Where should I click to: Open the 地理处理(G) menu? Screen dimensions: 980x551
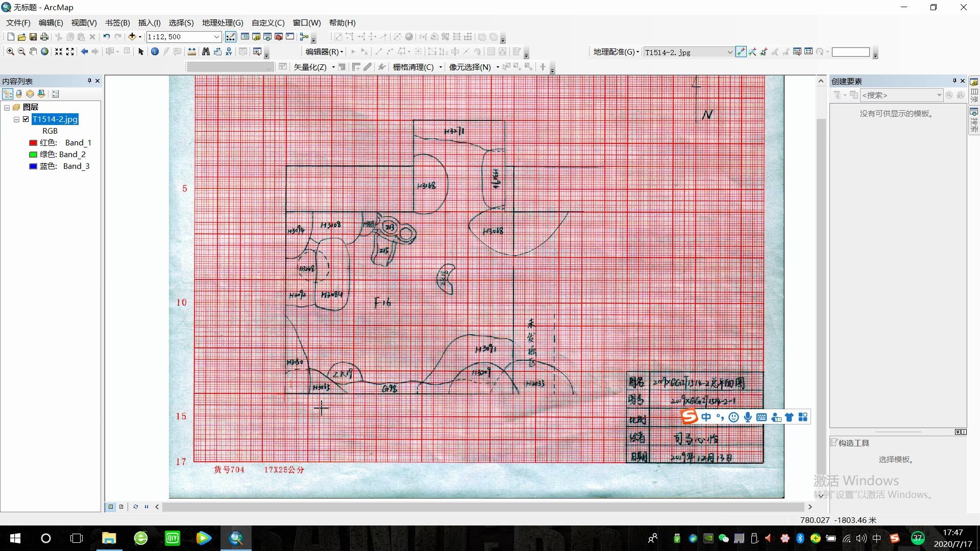click(x=222, y=22)
